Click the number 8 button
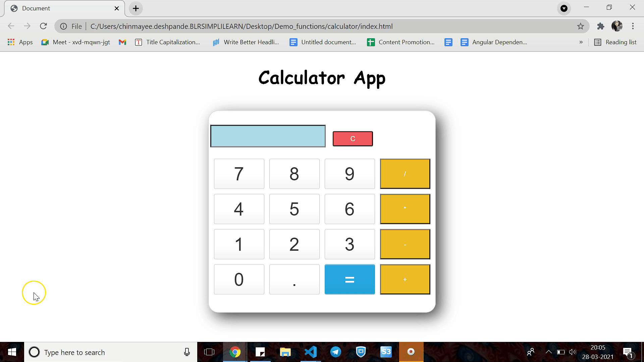Viewport: 644px width, 362px height. (294, 173)
